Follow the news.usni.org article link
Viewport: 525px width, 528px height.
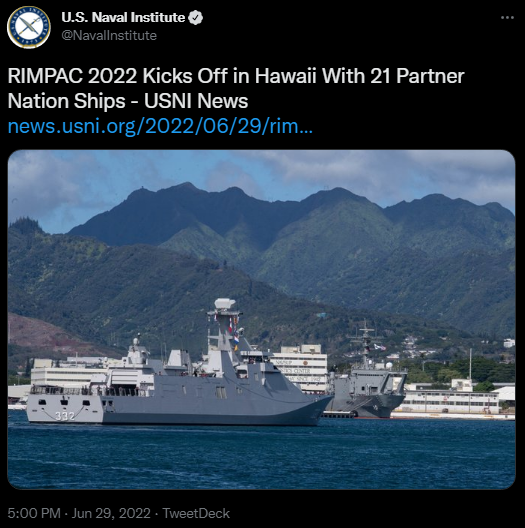pyautogui.click(x=160, y=126)
